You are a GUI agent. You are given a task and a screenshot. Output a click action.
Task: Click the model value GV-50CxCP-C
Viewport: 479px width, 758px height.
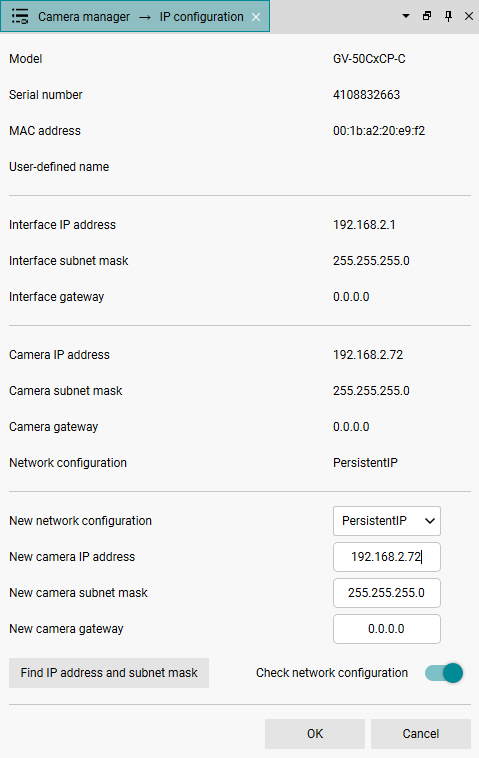point(369,59)
